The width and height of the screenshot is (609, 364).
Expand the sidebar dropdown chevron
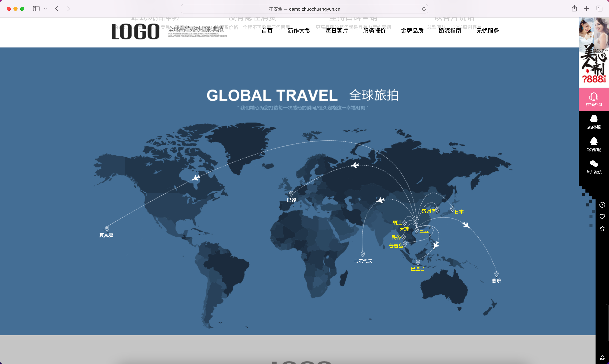(x=45, y=9)
